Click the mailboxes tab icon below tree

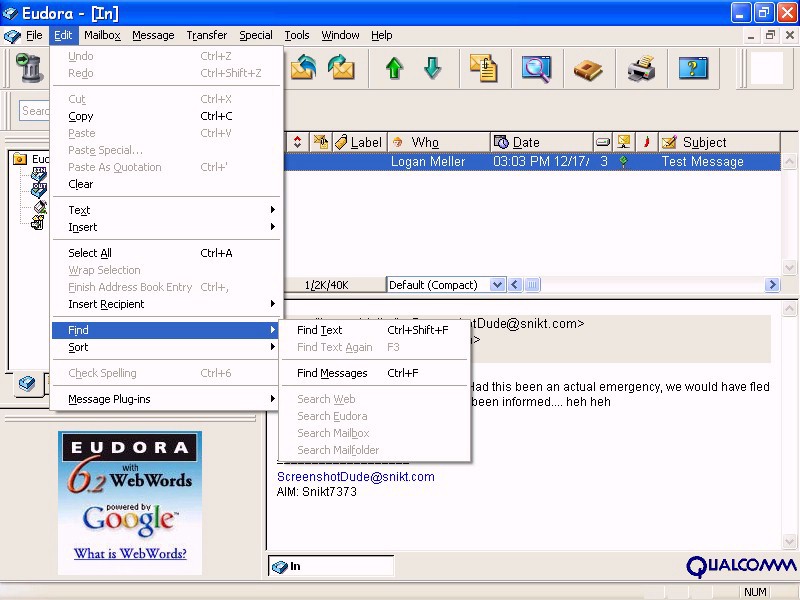[27, 383]
